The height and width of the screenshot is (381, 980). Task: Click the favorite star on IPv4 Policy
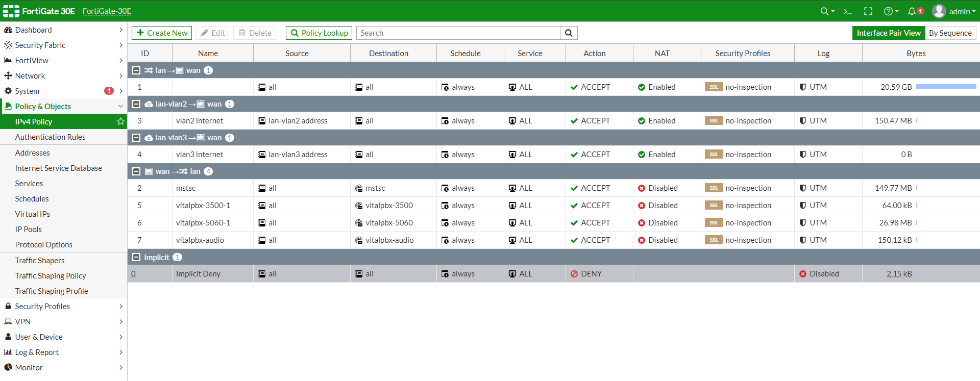tap(120, 121)
